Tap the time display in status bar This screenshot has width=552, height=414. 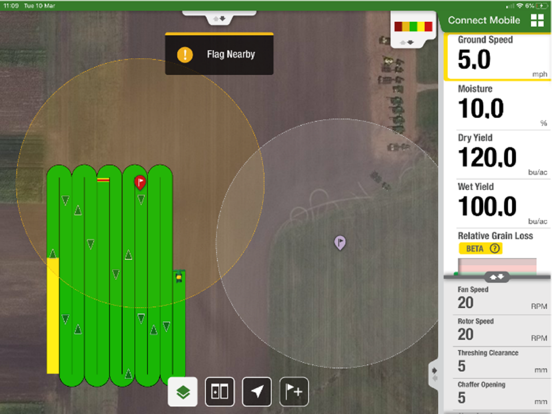(11, 6)
